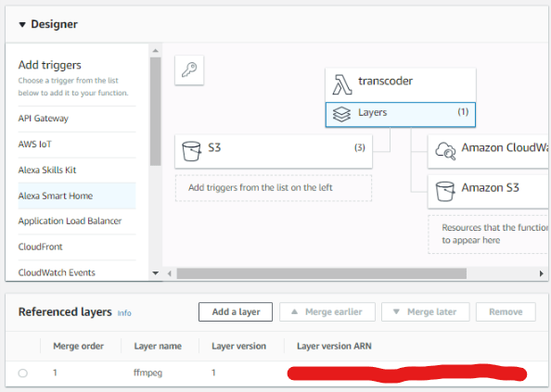Image resolution: width=551 pixels, height=392 pixels.
Task: Click the Layer name column header
Action: click(158, 347)
